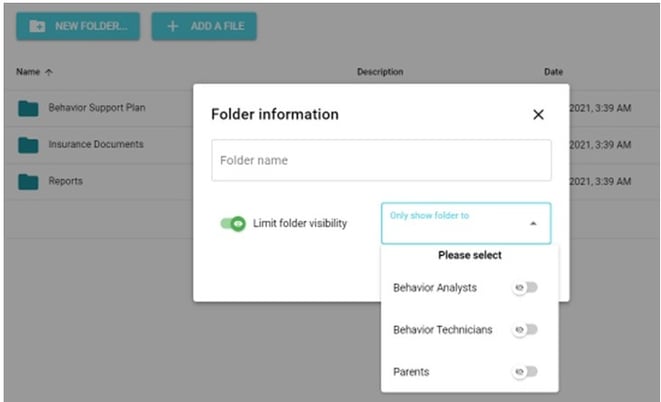This screenshot has height=402, width=661.
Task: Select the Parents option text
Action: 411,372
